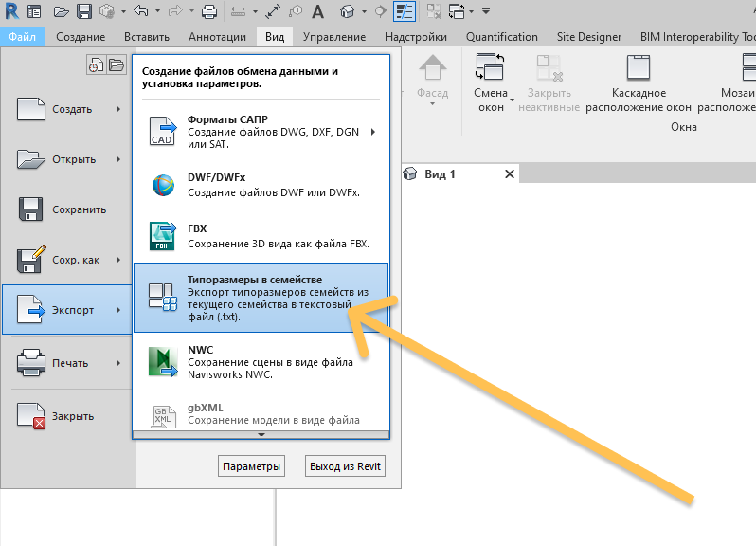Viewport: 756px width, 546px height.
Task: Select the Section tool icon
Action: pos(381,11)
